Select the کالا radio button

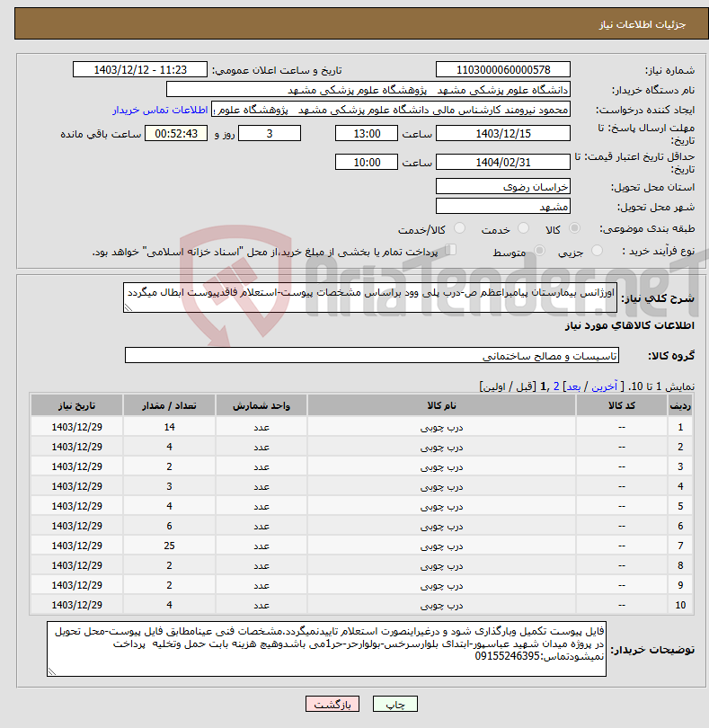(574, 228)
